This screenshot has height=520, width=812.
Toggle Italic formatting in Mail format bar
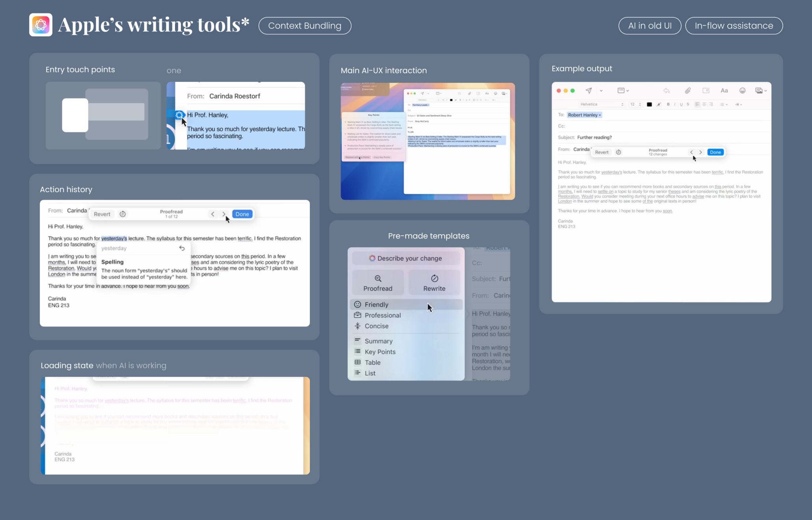[674, 104]
